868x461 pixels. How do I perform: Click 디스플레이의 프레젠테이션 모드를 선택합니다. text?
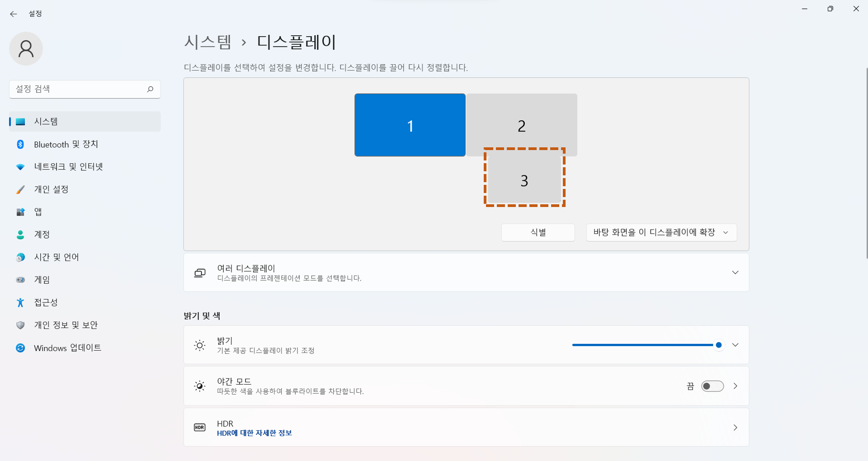click(289, 278)
